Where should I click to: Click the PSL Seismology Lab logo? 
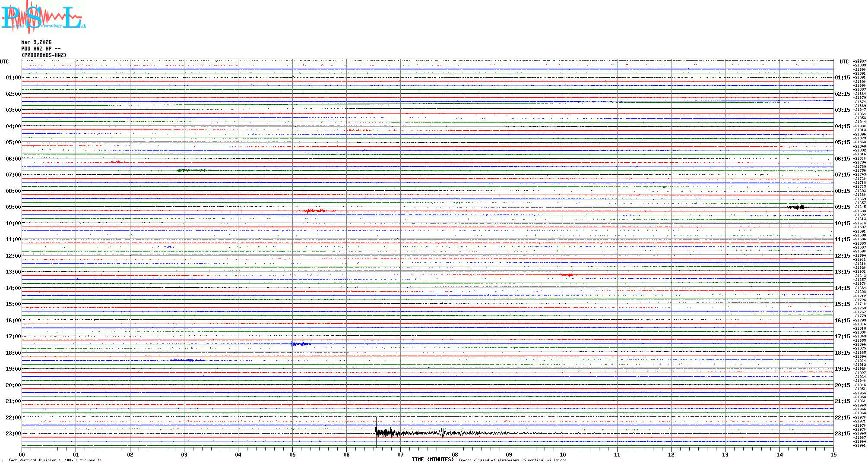(x=43, y=17)
